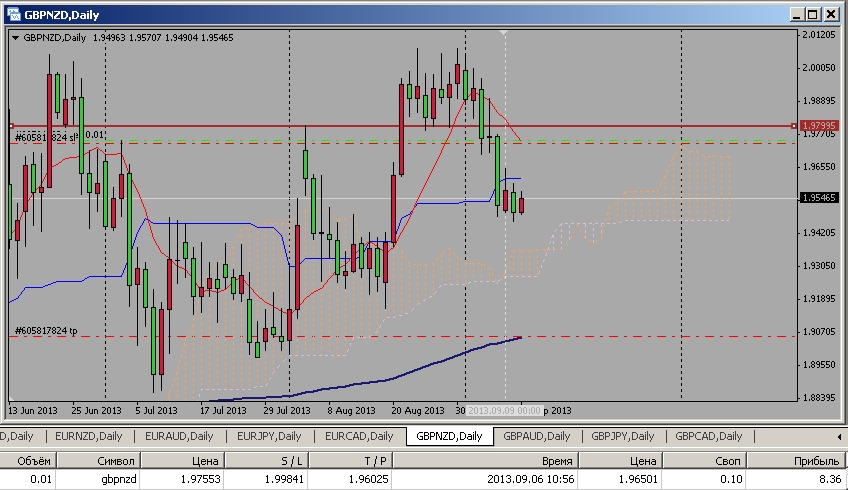
Task: Click the 2013.09.09 00:00 crosshair date label
Action: (504, 410)
